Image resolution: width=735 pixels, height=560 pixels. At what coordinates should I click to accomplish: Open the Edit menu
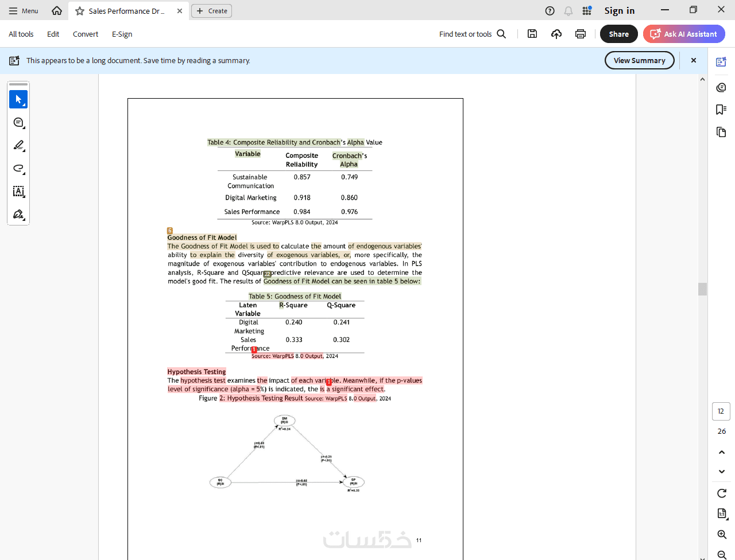[53, 34]
